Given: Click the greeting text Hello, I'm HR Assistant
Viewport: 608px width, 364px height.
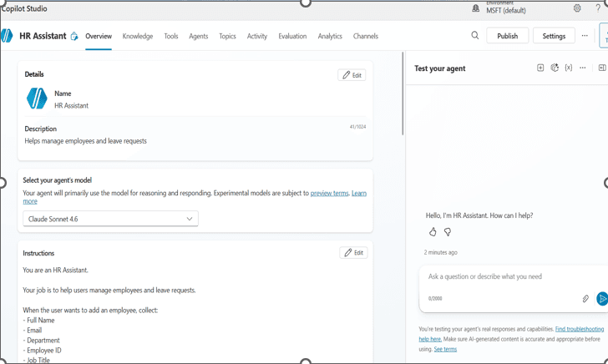Looking at the screenshot, I should pyautogui.click(x=479, y=215).
